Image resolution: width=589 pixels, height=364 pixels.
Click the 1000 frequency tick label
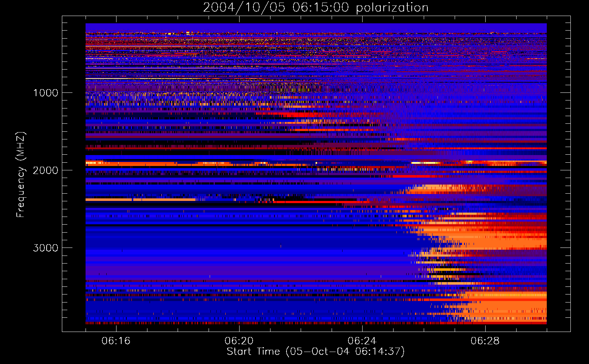coord(46,93)
